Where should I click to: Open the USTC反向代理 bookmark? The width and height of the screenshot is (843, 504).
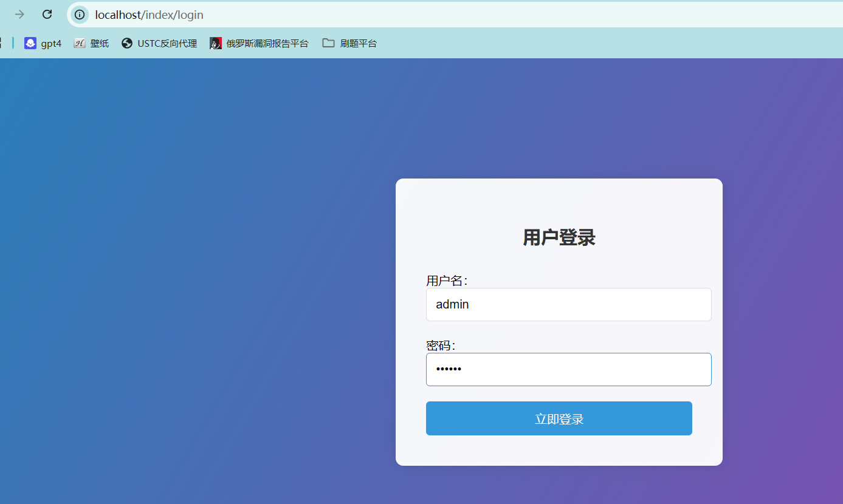pyautogui.click(x=159, y=43)
